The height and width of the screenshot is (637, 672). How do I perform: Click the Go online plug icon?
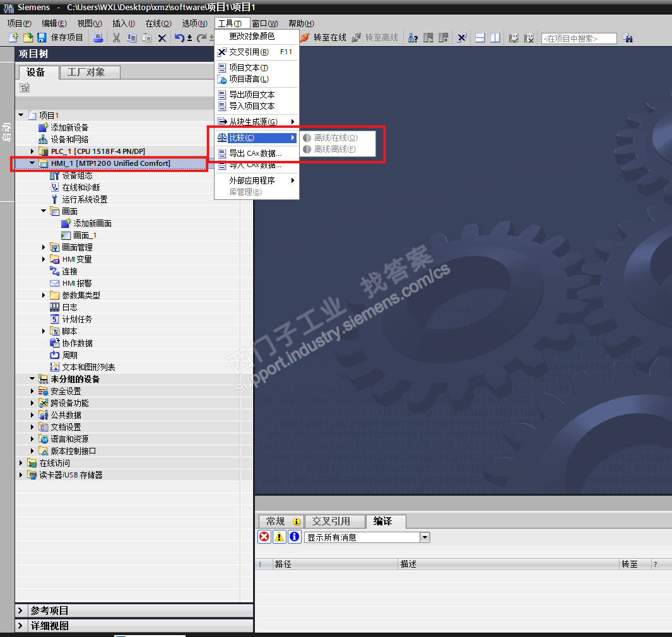point(305,38)
